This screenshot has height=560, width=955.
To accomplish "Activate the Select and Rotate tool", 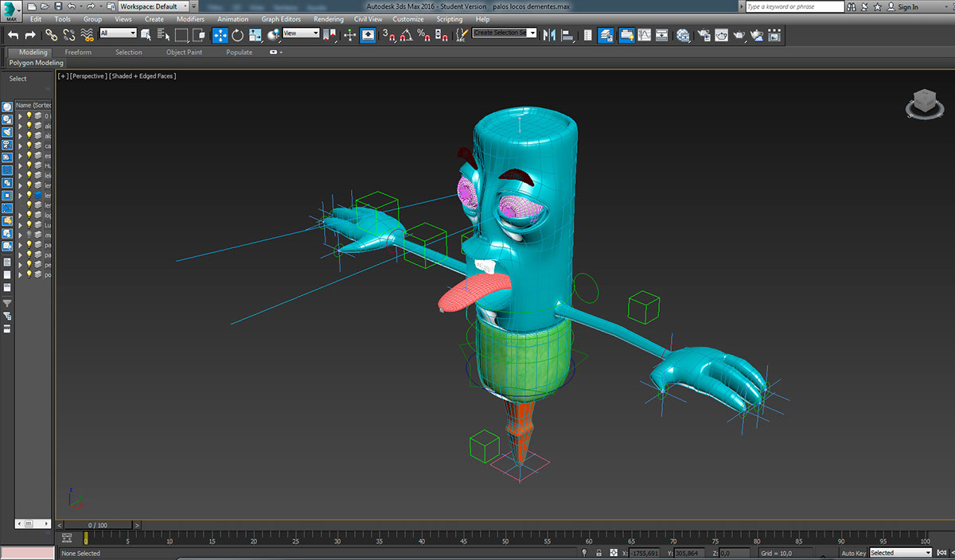I will tap(237, 35).
